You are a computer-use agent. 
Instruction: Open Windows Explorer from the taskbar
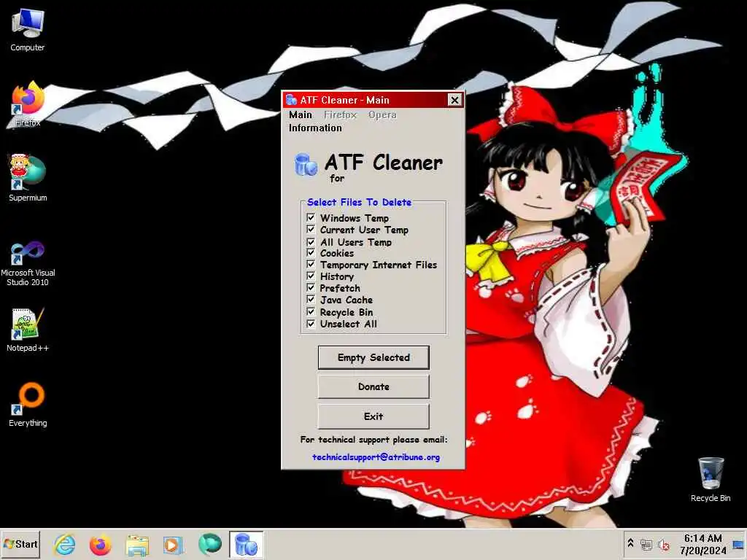click(x=136, y=544)
